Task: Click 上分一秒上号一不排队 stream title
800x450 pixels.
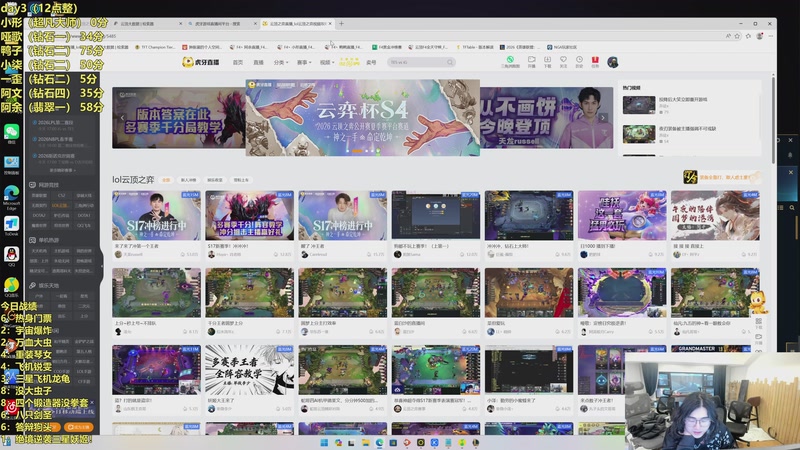Action: [x=135, y=323]
